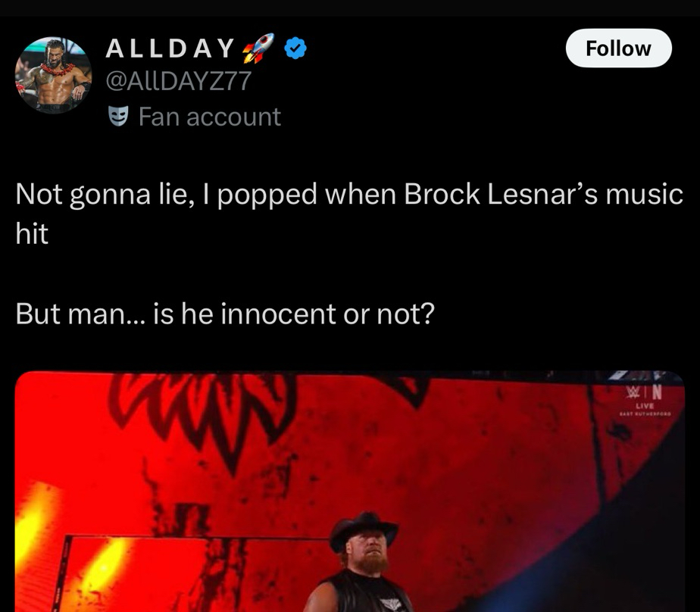Open the attached tweet photo

(x=349, y=491)
